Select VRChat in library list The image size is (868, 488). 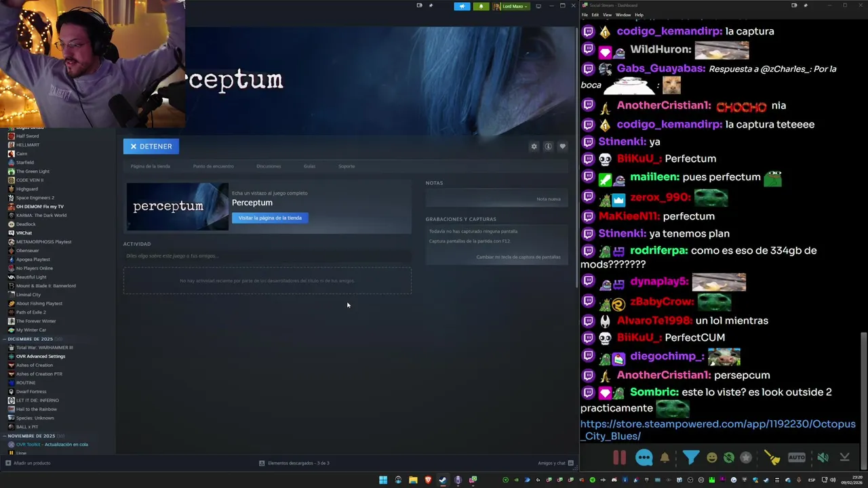click(x=24, y=233)
